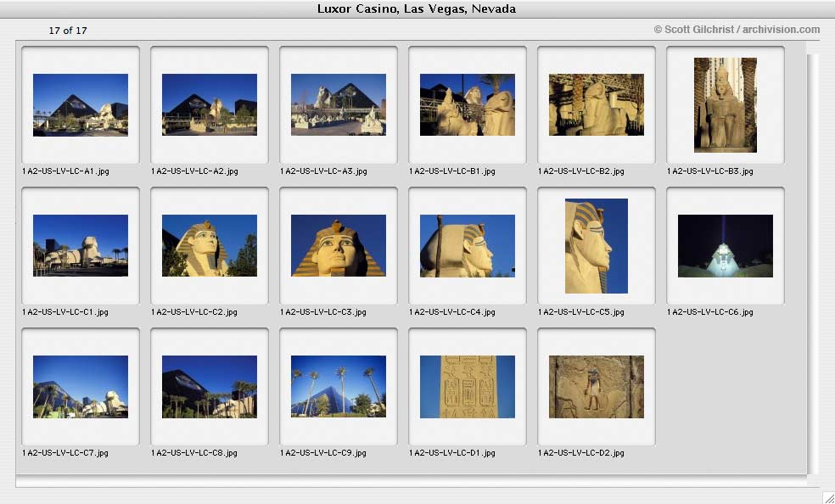Screen dimensions: 835x504
Task: Click the filename label 1A2-US-LV-LC-C9.jpg
Action: [322, 453]
